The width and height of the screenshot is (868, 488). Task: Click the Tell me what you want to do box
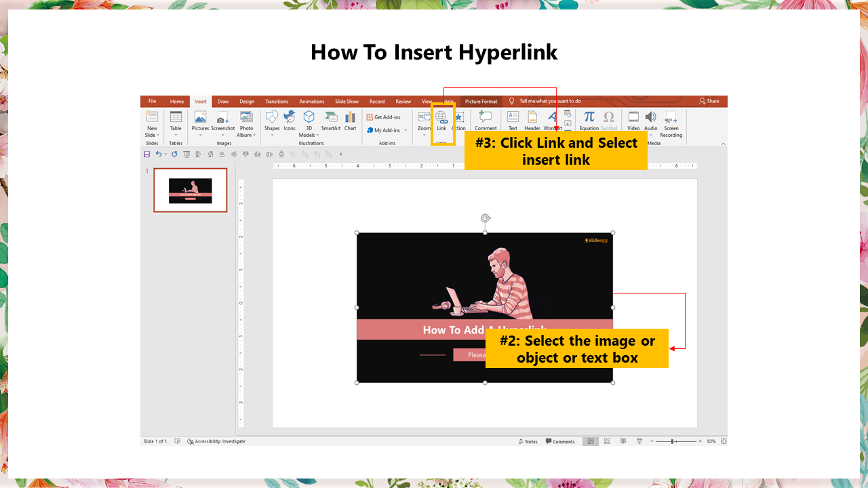(x=550, y=101)
